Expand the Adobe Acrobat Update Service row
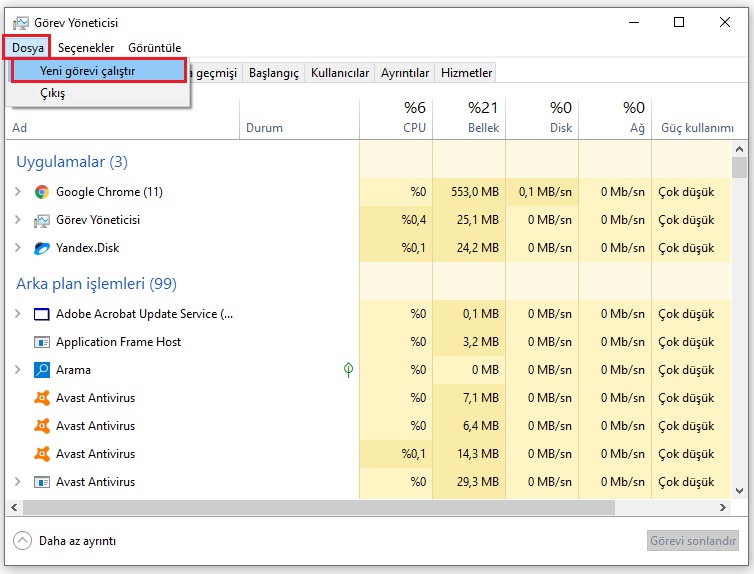754x574 pixels. pos(18,314)
